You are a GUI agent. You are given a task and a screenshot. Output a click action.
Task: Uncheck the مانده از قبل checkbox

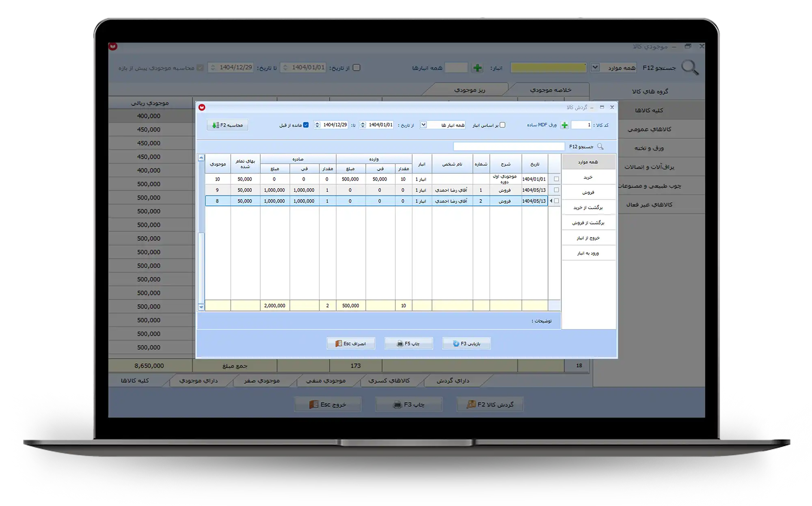306,125
